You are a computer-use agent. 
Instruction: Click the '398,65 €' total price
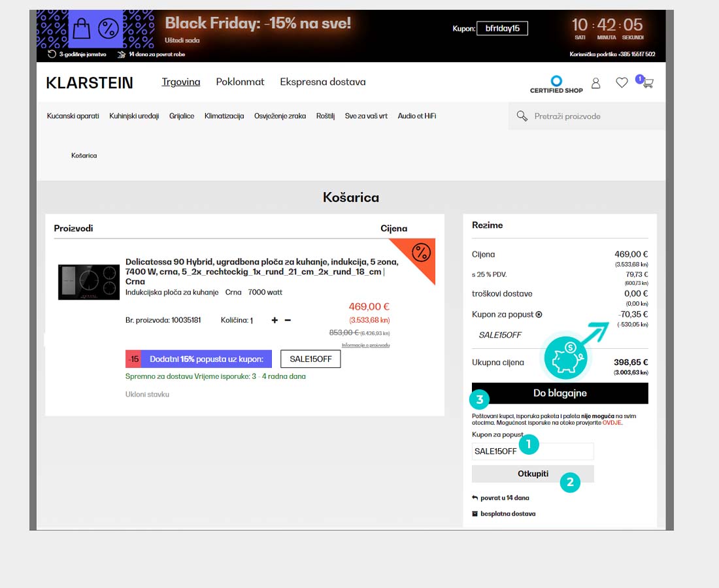coord(631,362)
